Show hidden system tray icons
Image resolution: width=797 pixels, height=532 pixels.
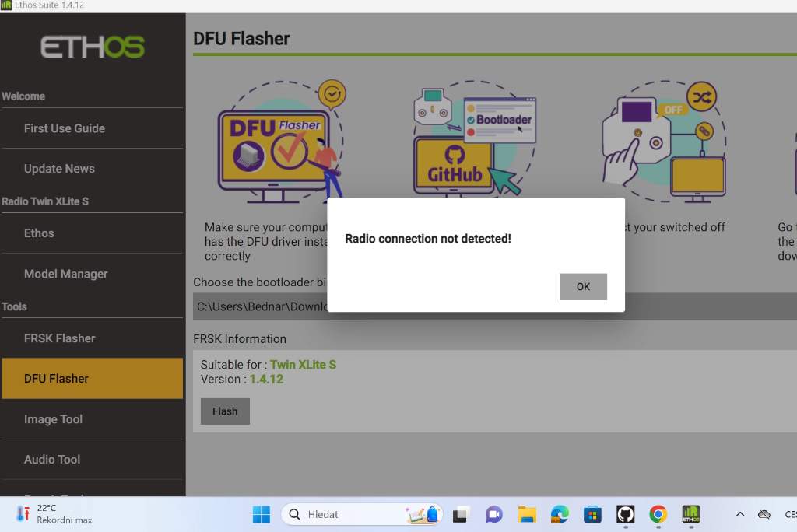[740, 514]
